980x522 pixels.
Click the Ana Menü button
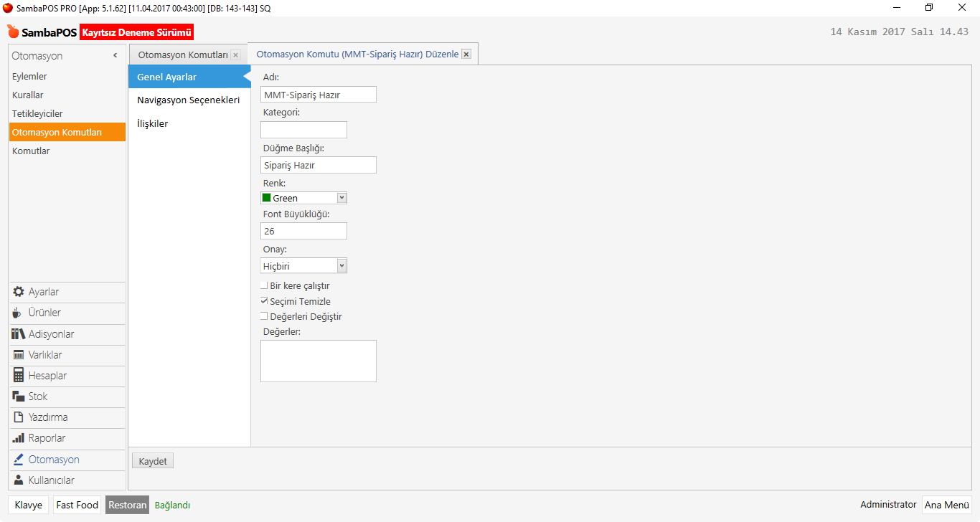[x=946, y=505]
